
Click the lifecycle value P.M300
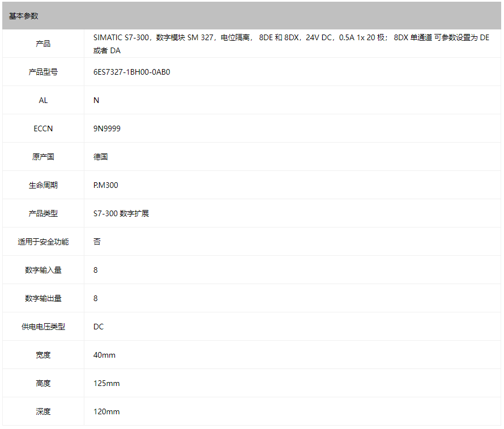[106, 185]
